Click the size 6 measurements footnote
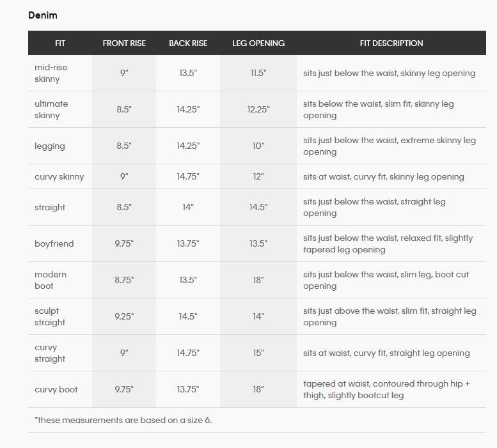This screenshot has height=448, width=497. 123,420
